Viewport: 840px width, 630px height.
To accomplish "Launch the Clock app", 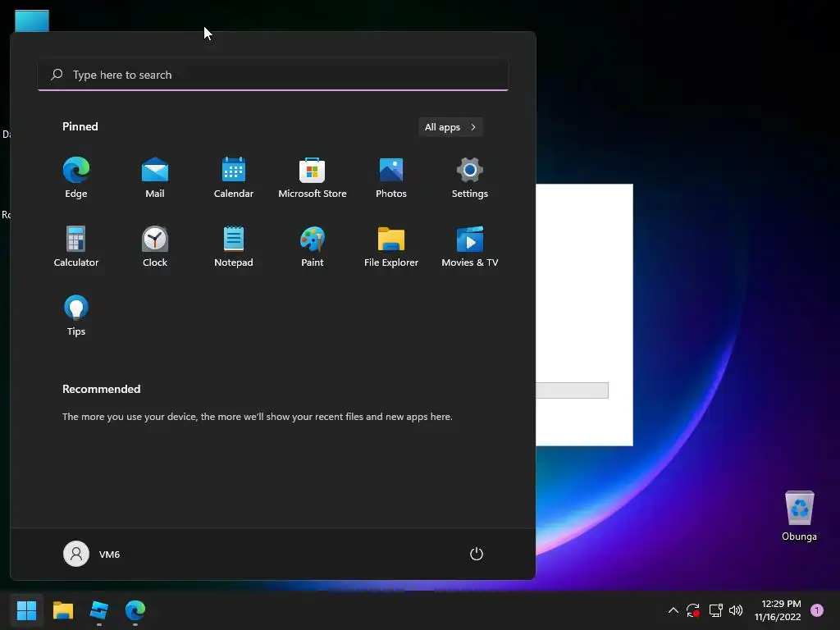I will 155,247.
